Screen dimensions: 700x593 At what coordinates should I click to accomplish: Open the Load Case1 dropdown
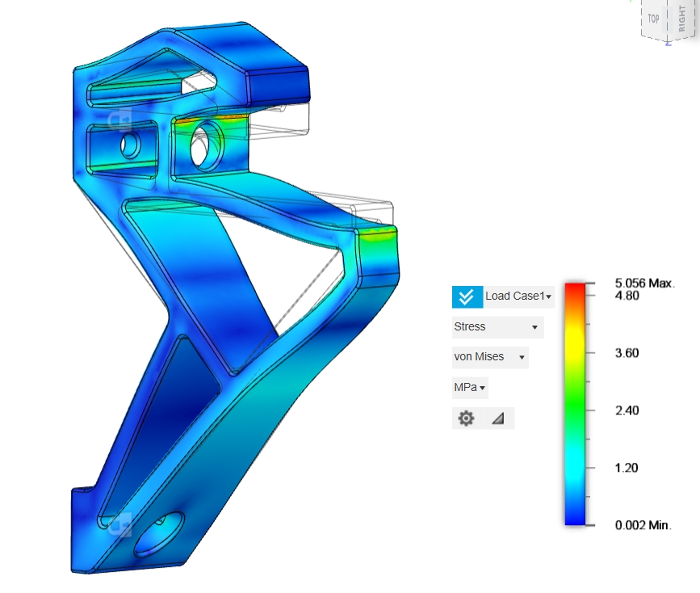(518, 296)
